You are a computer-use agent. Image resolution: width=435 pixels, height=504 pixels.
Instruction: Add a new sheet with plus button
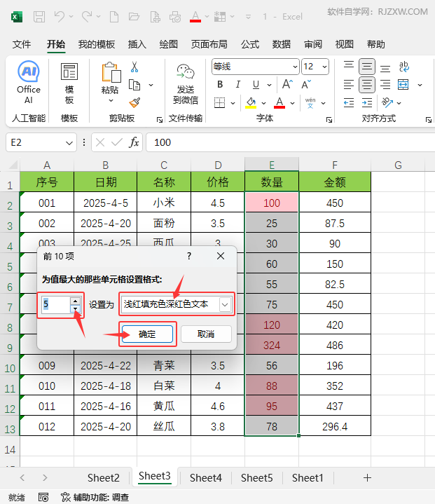(x=367, y=477)
